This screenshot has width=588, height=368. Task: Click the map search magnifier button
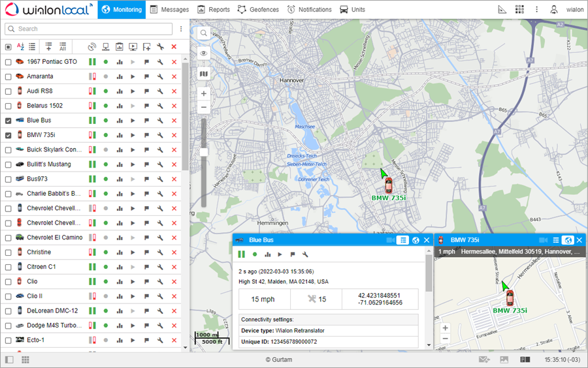tap(204, 33)
